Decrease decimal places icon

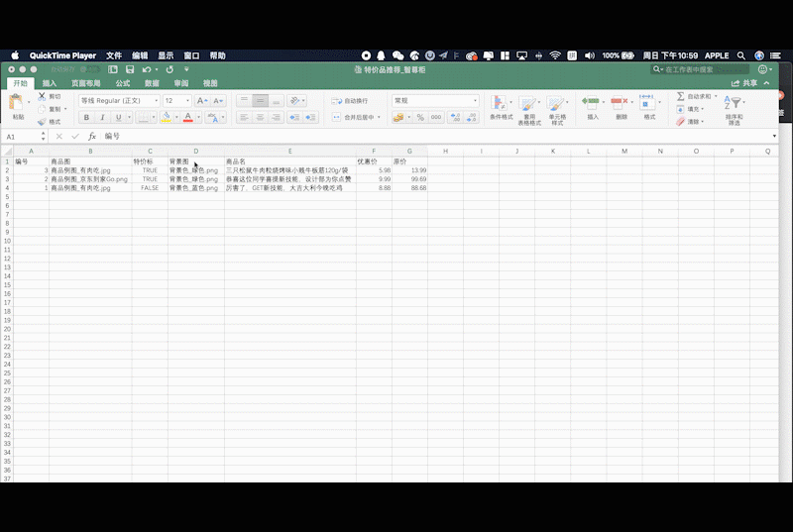(472, 117)
